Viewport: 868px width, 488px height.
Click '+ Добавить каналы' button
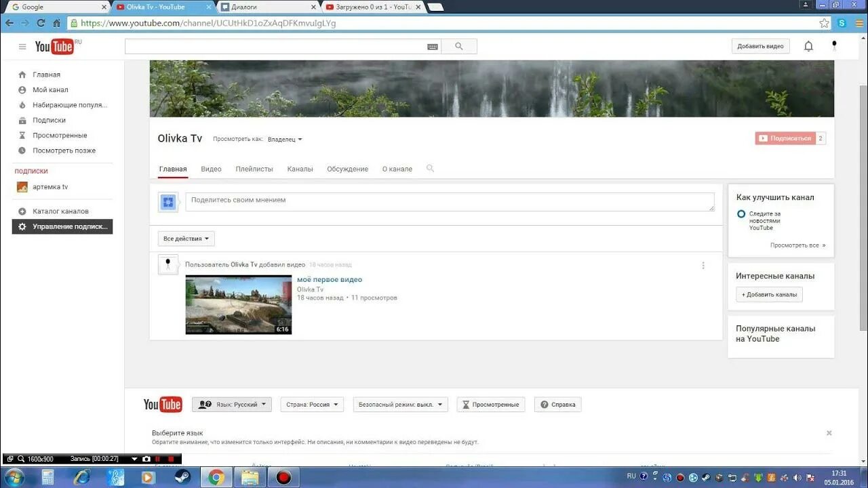[x=769, y=295]
